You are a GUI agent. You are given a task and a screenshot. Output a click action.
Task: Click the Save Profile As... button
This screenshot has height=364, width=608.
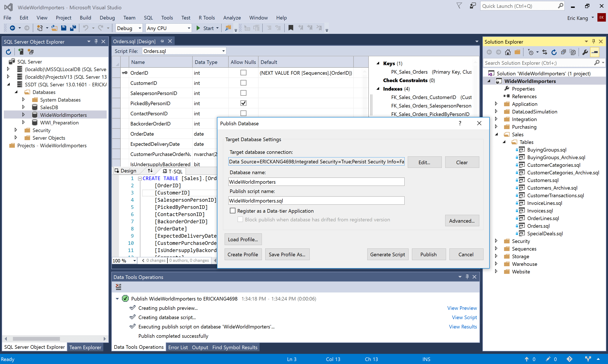click(x=287, y=254)
